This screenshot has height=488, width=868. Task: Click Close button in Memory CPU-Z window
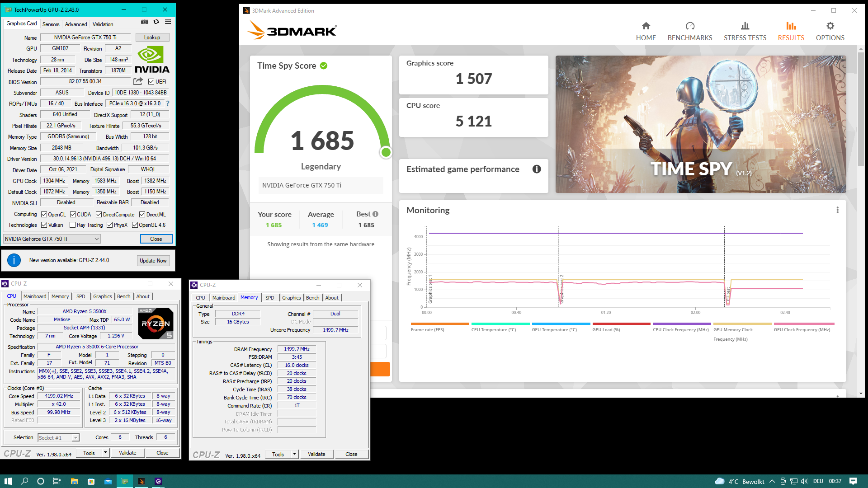click(x=351, y=454)
